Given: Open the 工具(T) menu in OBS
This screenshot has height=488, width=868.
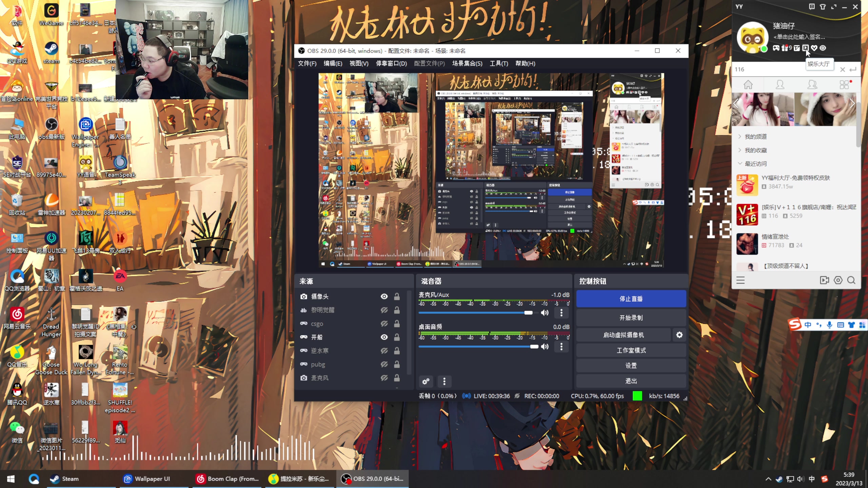Looking at the screenshot, I should pos(499,63).
